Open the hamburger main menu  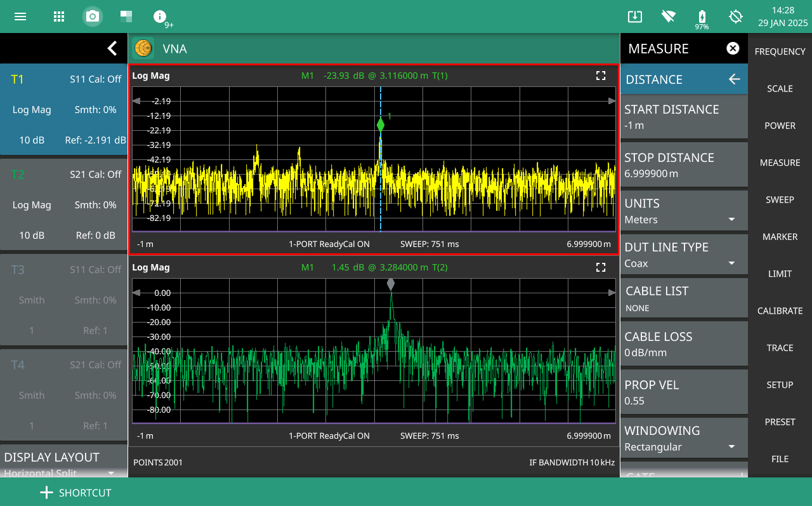tap(20, 17)
